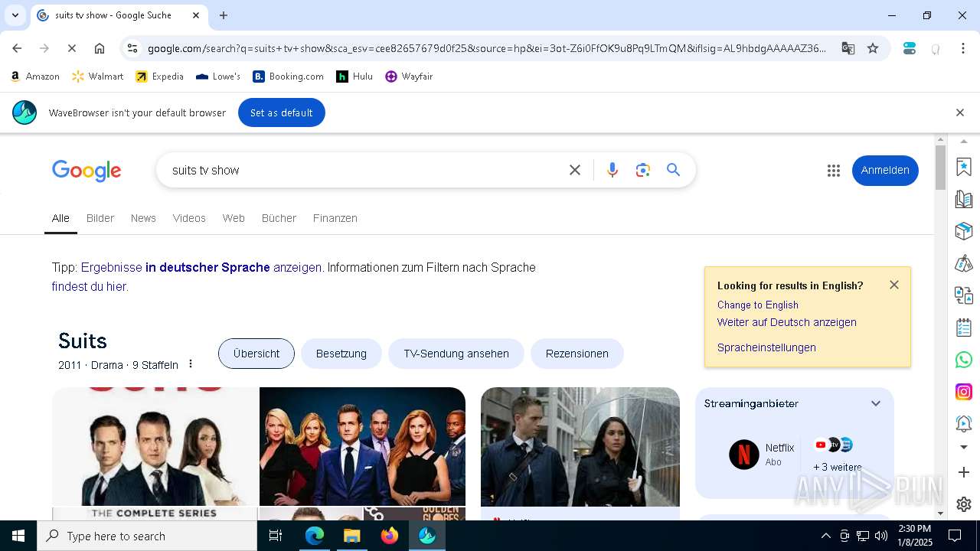Search by voice using the microphone icon

tap(612, 170)
